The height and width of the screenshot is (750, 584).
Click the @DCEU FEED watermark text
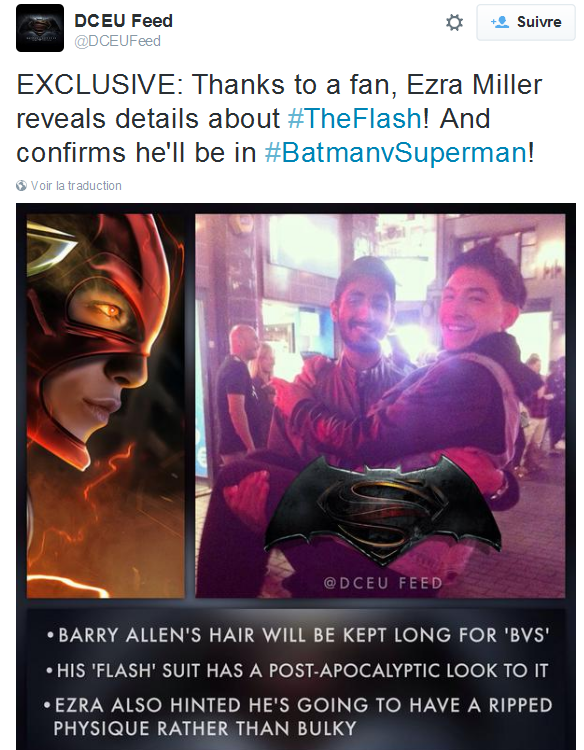coord(383,583)
